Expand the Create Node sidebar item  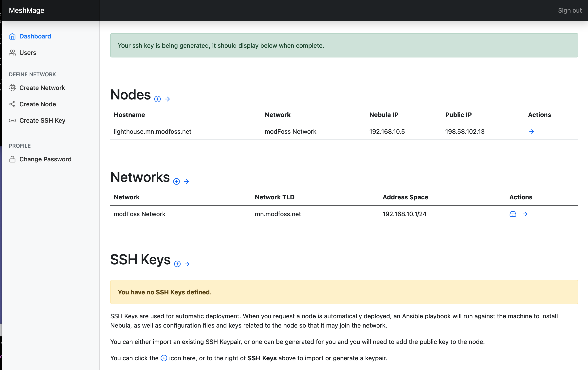[x=38, y=104]
